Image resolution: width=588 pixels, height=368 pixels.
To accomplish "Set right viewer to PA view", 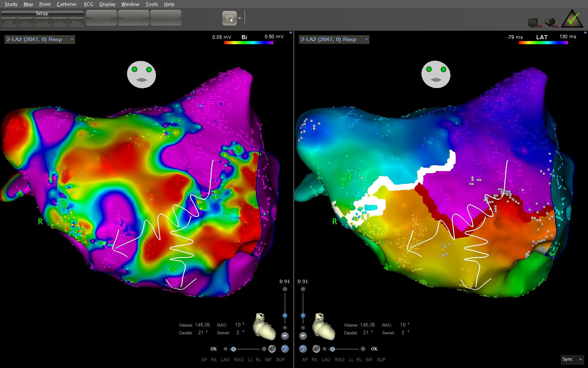I will pos(315,359).
